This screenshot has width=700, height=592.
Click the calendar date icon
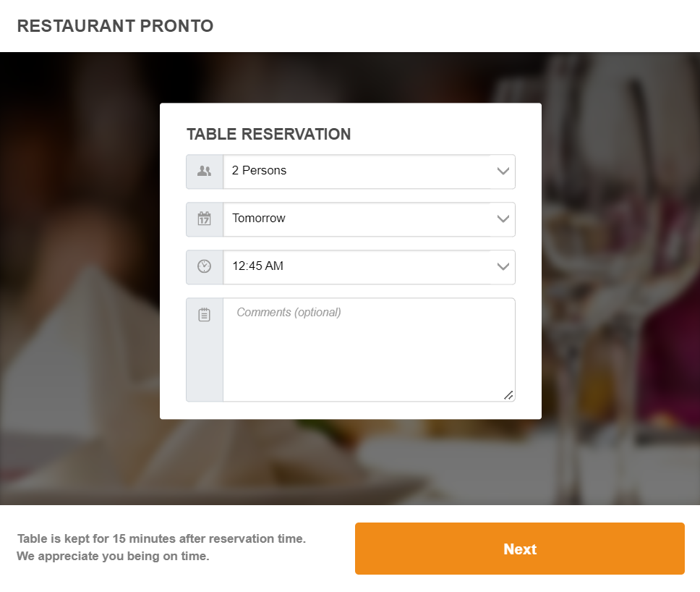coord(205,219)
